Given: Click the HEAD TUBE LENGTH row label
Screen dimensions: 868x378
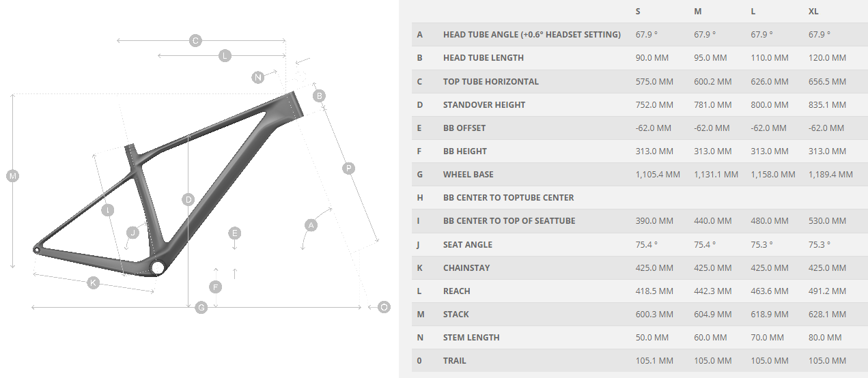Looking at the screenshot, I should tap(484, 58).
